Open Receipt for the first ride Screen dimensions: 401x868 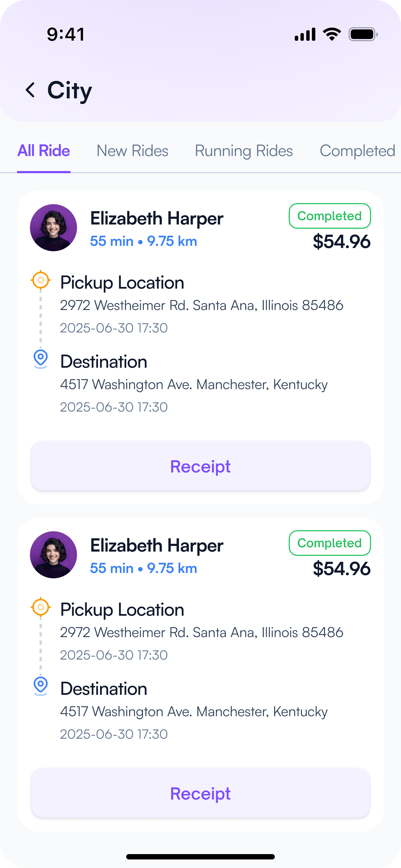pos(200,466)
